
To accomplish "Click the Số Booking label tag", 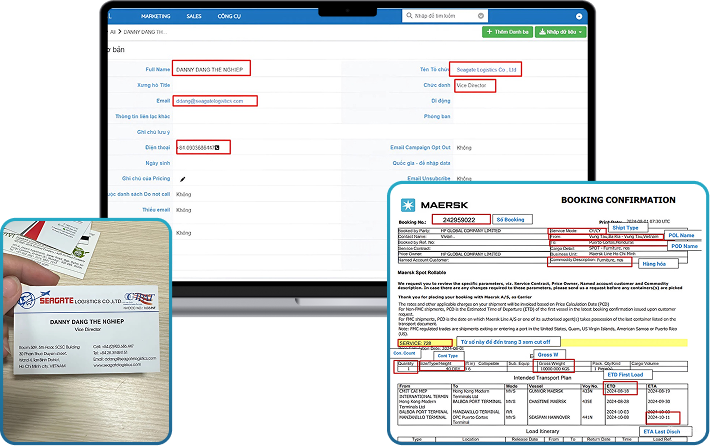I will (513, 219).
